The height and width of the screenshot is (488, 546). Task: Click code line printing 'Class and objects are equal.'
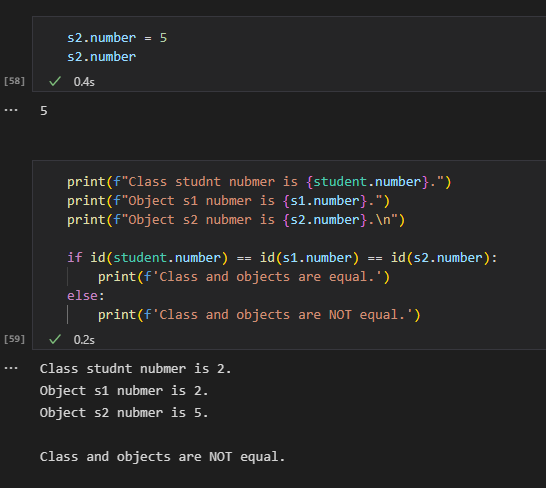[x=244, y=277]
